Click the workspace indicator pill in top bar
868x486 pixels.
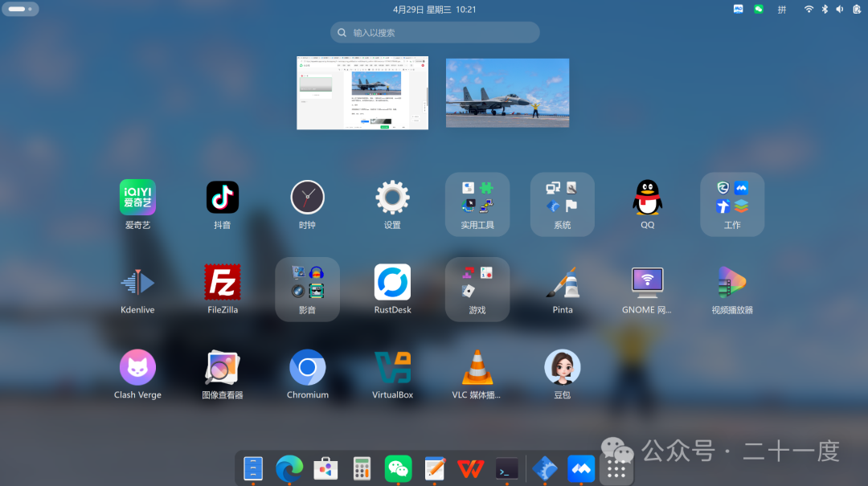pos(20,9)
